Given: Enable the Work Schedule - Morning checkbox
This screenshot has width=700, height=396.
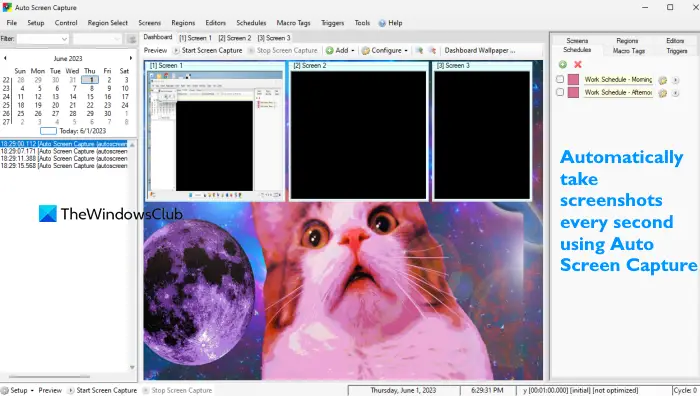Looking at the screenshot, I should (560, 79).
